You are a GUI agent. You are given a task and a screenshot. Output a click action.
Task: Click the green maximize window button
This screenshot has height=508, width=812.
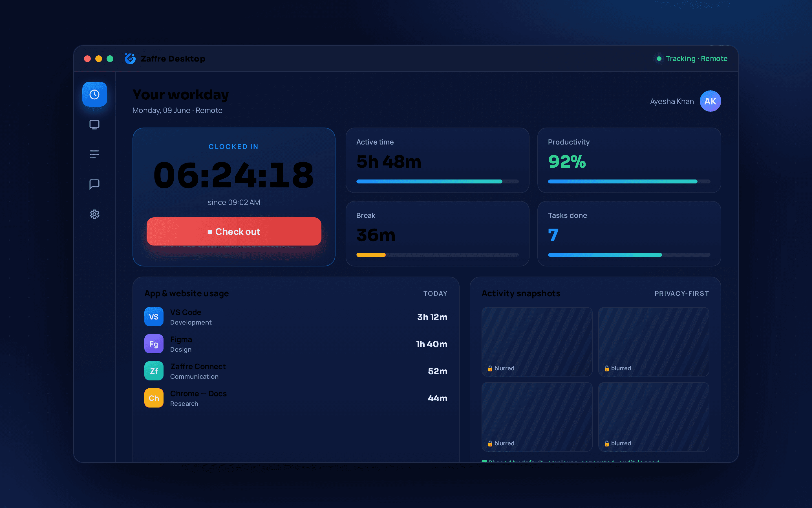pyautogui.click(x=110, y=59)
